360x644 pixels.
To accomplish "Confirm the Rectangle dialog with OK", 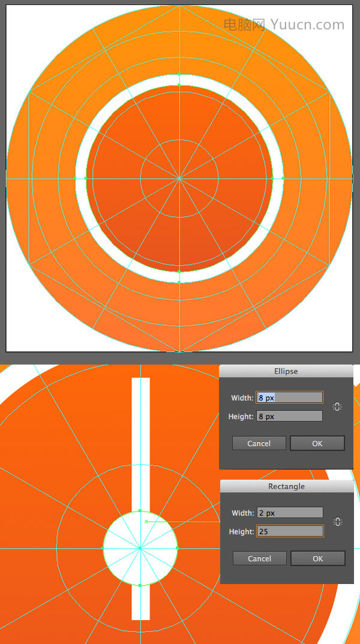I will click(317, 558).
